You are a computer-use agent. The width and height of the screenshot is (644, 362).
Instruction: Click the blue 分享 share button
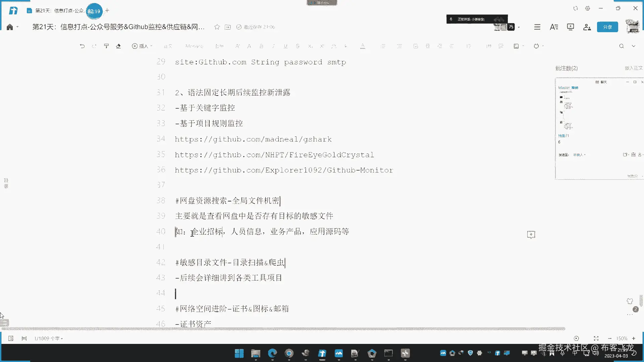tap(607, 27)
